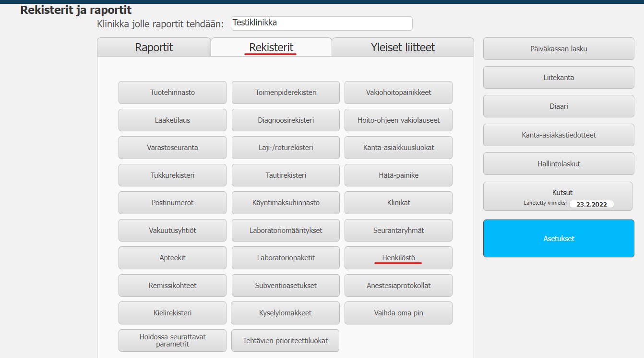Open Hallintolaskut
The width and height of the screenshot is (644, 358).
pyautogui.click(x=559, y=164)
